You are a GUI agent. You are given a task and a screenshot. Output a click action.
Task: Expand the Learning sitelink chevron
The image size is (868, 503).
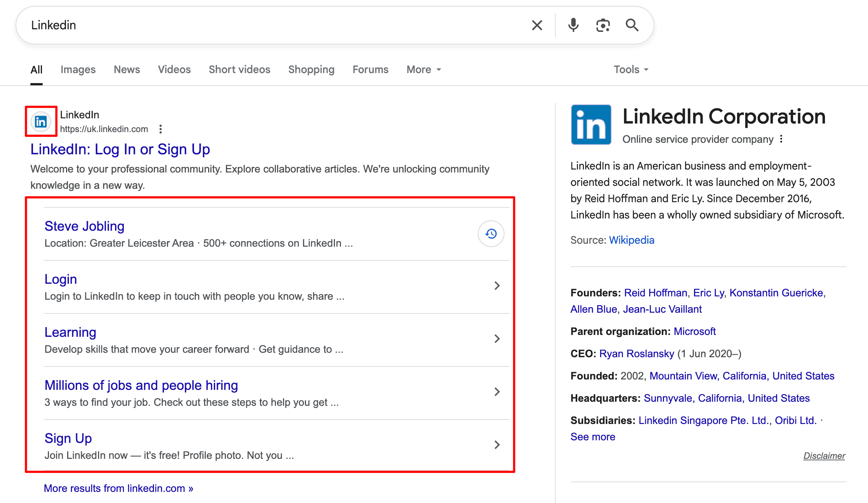[497, 339]
